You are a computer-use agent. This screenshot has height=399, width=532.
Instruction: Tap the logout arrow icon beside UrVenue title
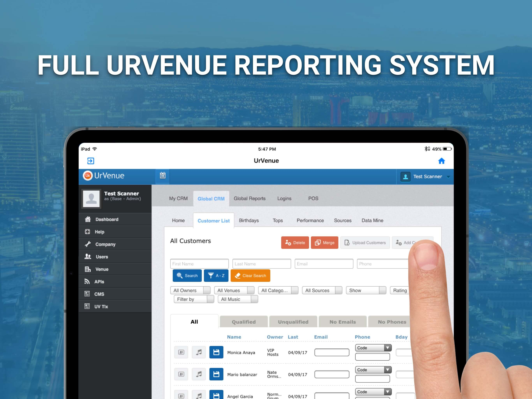click(90, 161)
